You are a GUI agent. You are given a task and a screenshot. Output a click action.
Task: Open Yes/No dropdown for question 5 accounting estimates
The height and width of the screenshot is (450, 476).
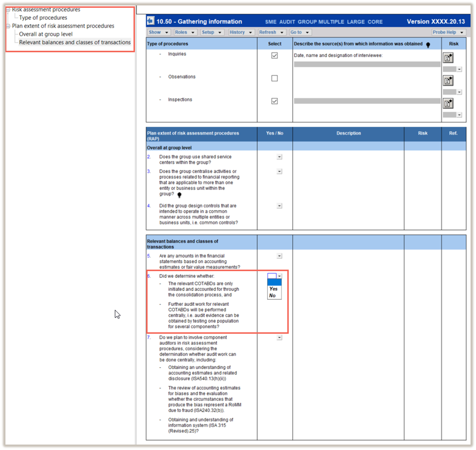click(x=279, y=256)
